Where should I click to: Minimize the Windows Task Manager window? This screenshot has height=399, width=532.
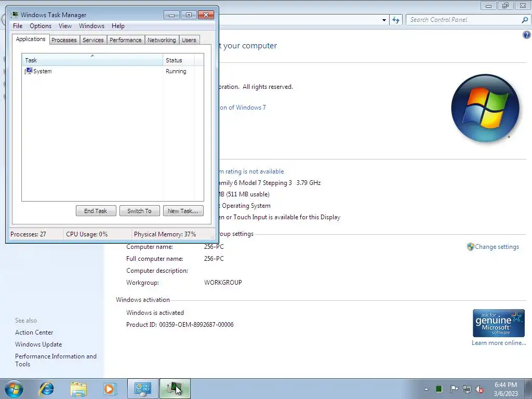point(171,15)
